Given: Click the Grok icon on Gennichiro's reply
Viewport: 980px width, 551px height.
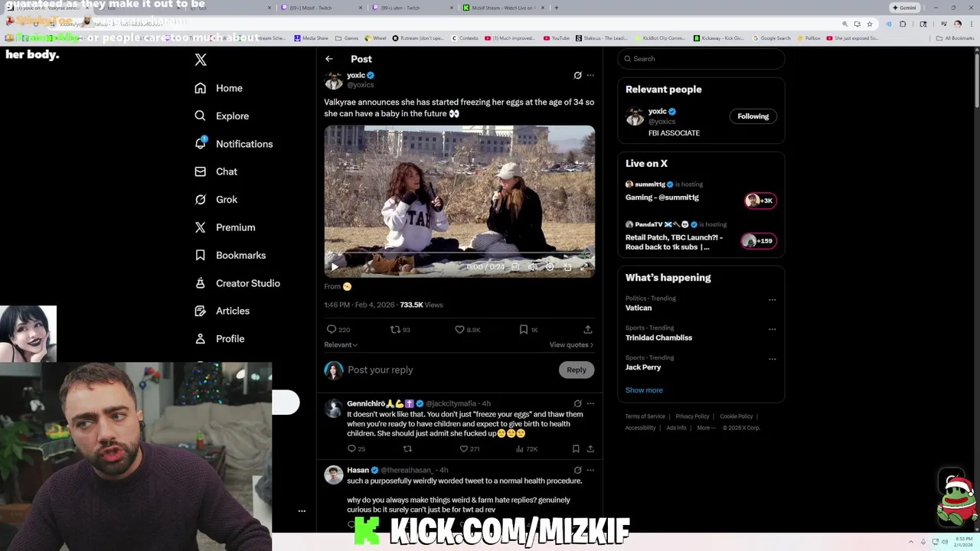Looking at the screenshot, I should pyautogui.click(x=577, y=403).
